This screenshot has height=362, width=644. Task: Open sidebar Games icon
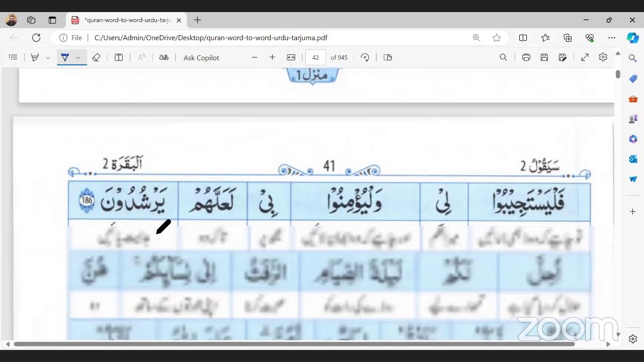click(633, 119)
